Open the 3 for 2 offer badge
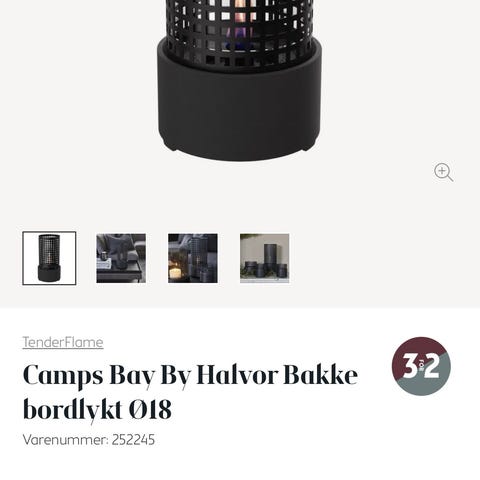Viewport: 480px width, 480px height. tap(421, 366)
